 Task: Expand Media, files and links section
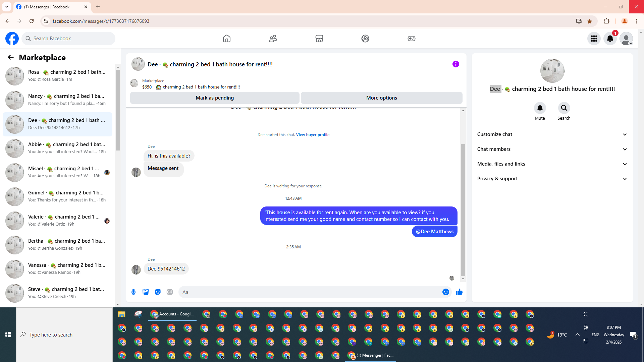pyautogui.click(x=552, y=164)
